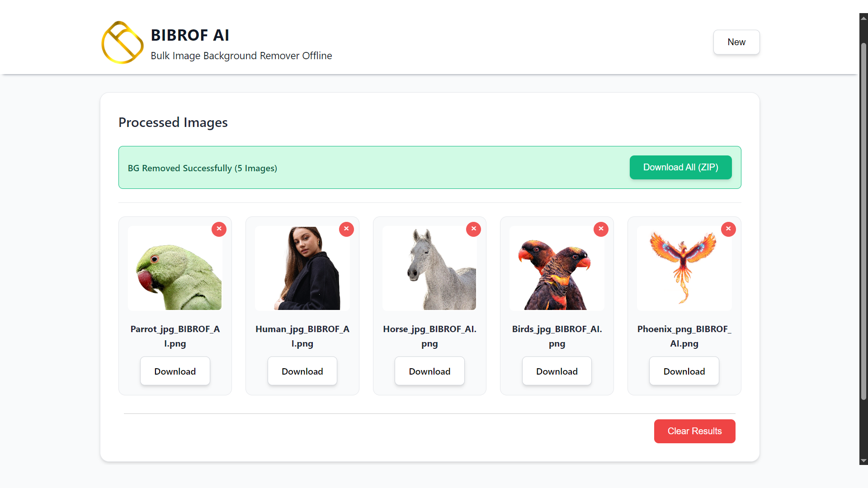This screenshot has height=488, width=868.
Task: Remove the Phoenix image with red X
Action: [728, 229]
